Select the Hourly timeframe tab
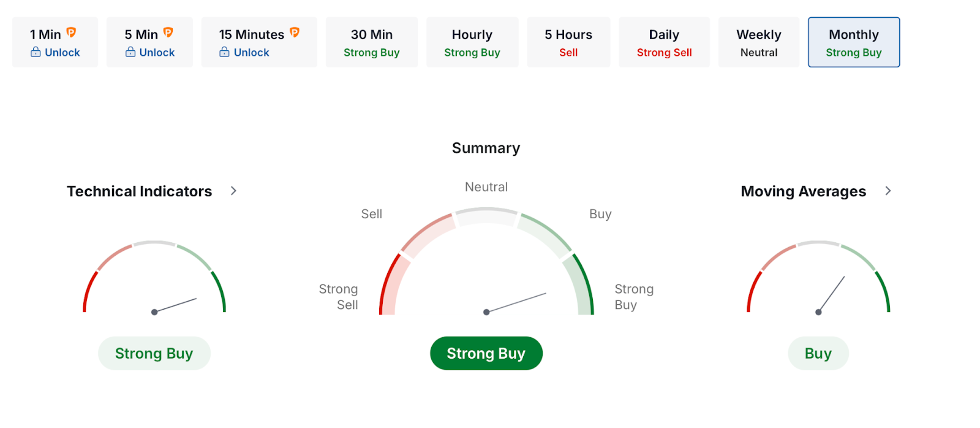This screenshot has height=428, width=980. click(472, 42)
